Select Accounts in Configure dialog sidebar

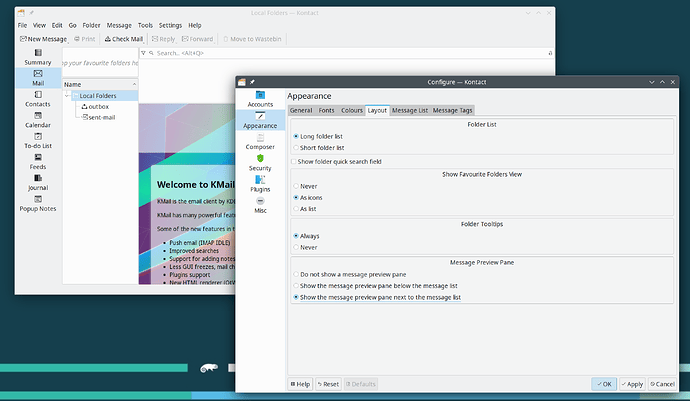[260, 99]
